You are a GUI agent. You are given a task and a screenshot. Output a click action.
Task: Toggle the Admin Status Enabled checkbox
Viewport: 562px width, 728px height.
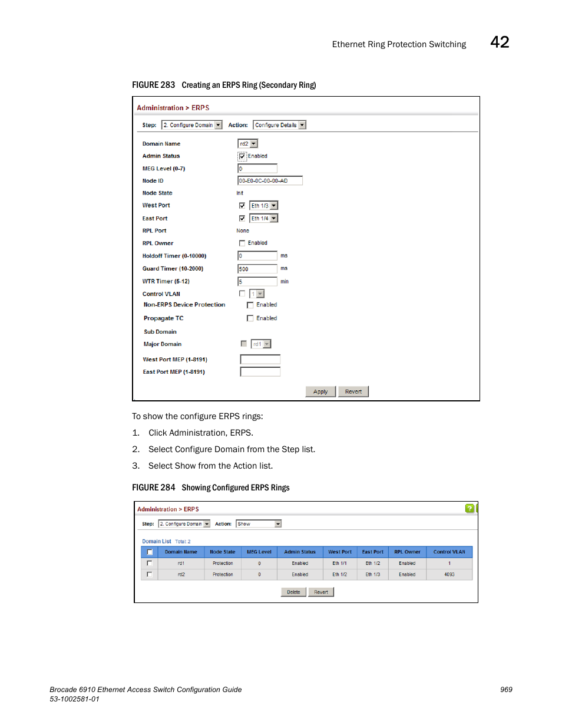[x=242, y=156]
